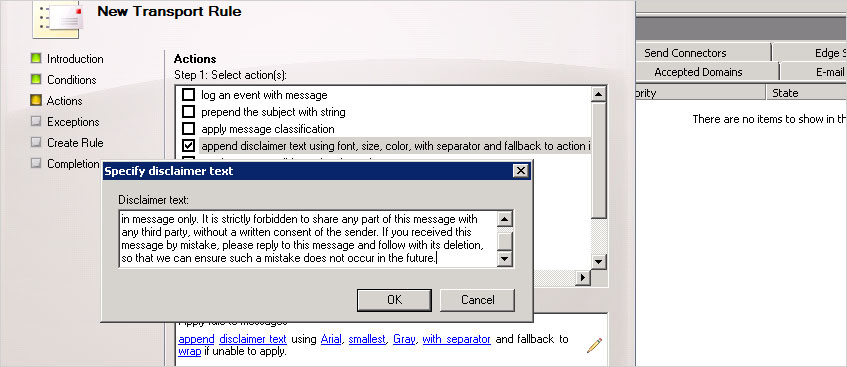Tick 'apply message classification' checkbox
The width and height of the screenshot is (847, 367).
click(188, 129)
